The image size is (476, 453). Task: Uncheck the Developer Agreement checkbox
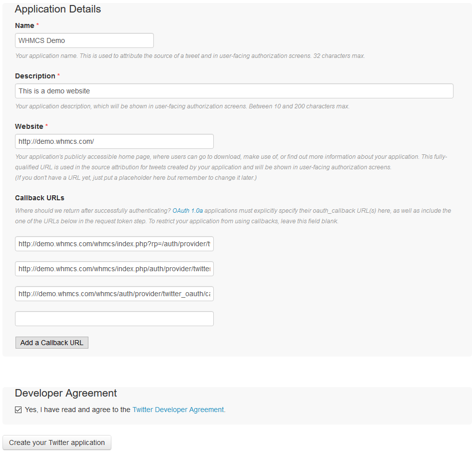point(18,410)
